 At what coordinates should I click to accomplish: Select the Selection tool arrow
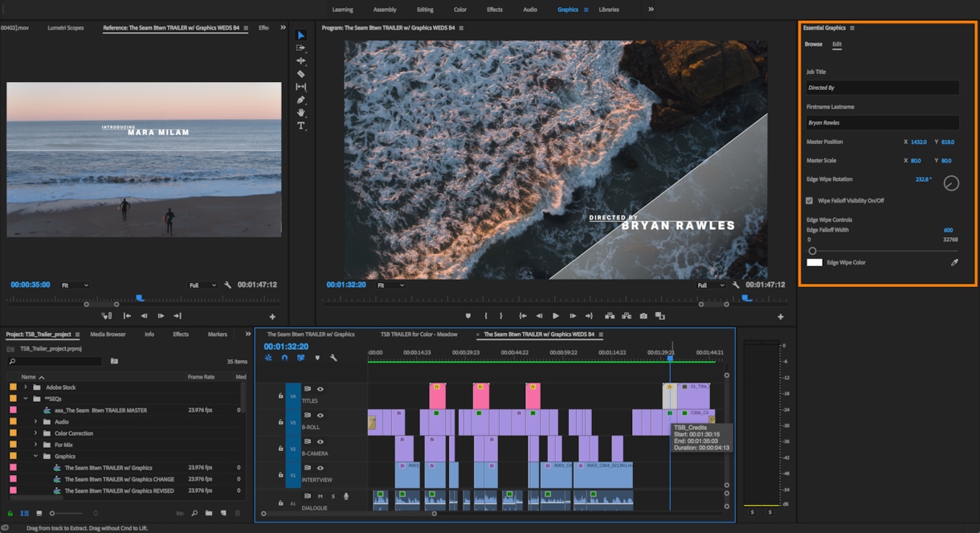click(301, 35)
